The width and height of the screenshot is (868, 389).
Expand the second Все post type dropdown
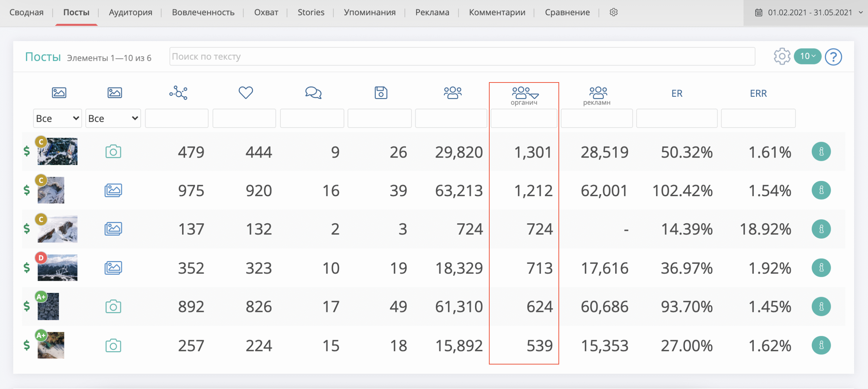tap(113, 118)
